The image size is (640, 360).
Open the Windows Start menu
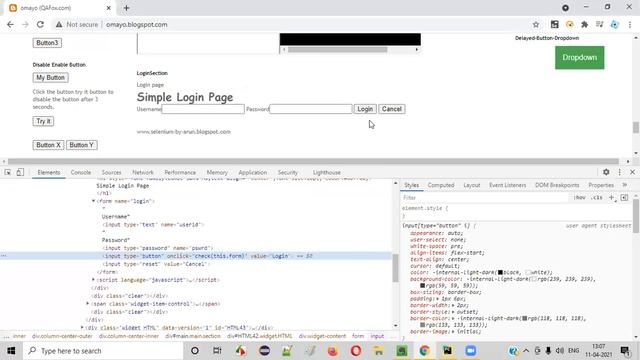(11, 351)
